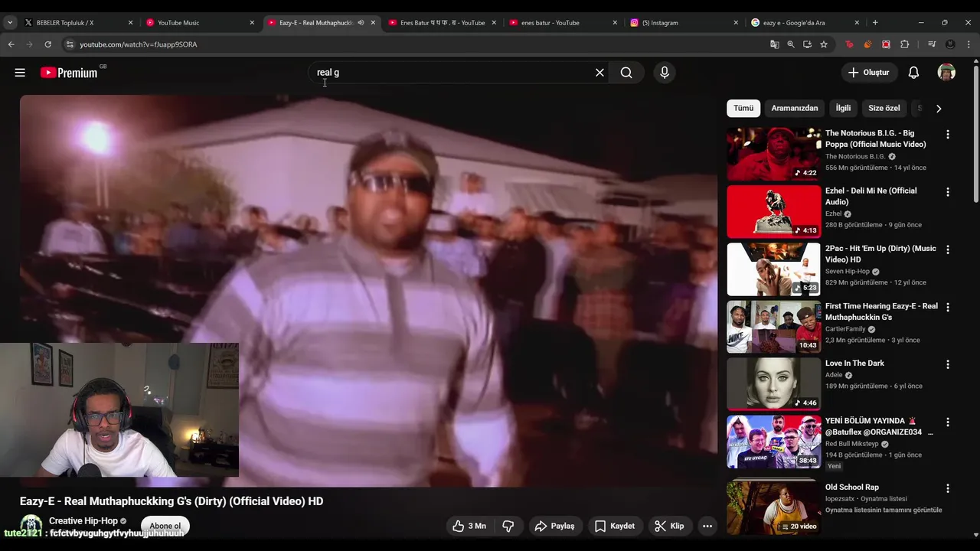The height and width of the screenshot is (551, 980).
Task: Install app icon in address bar
Action: click(807, 44)
